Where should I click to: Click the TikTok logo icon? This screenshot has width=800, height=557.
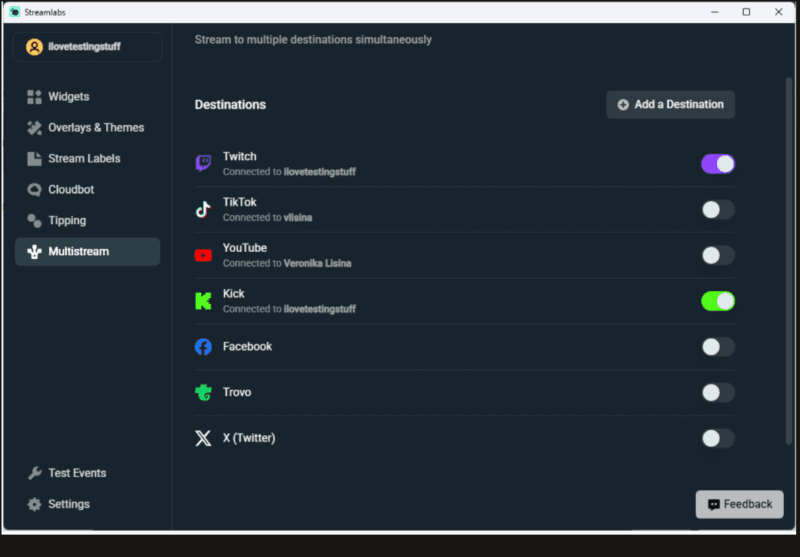pyautogui.click(x=203, y=209)
